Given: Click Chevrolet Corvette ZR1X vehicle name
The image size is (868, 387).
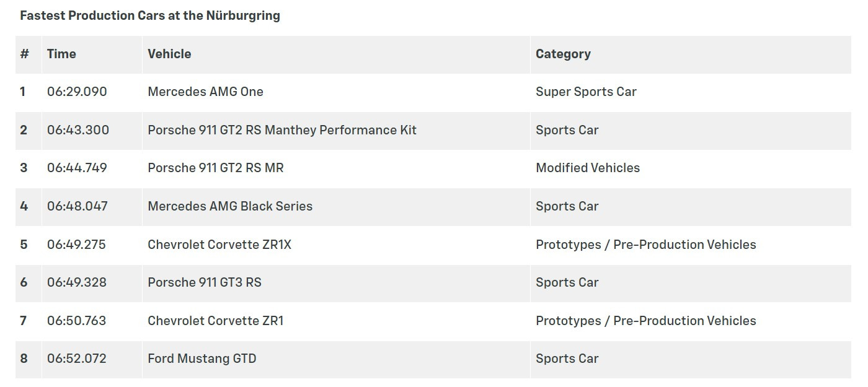Looking at the screenshot, I should pyautogui.click(x=219, y=245).
